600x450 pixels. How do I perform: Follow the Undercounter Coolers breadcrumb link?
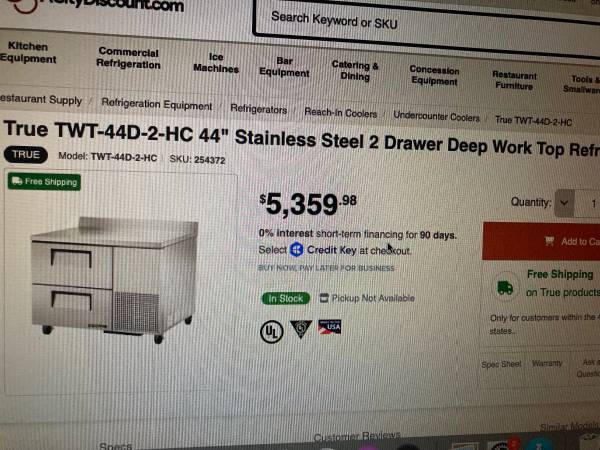436,116
